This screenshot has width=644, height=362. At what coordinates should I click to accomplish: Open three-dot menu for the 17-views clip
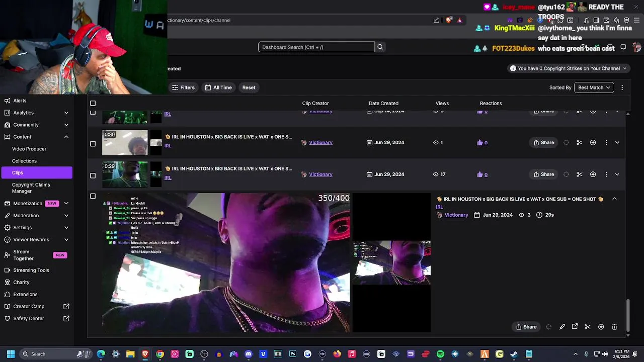tap(606, 174)
